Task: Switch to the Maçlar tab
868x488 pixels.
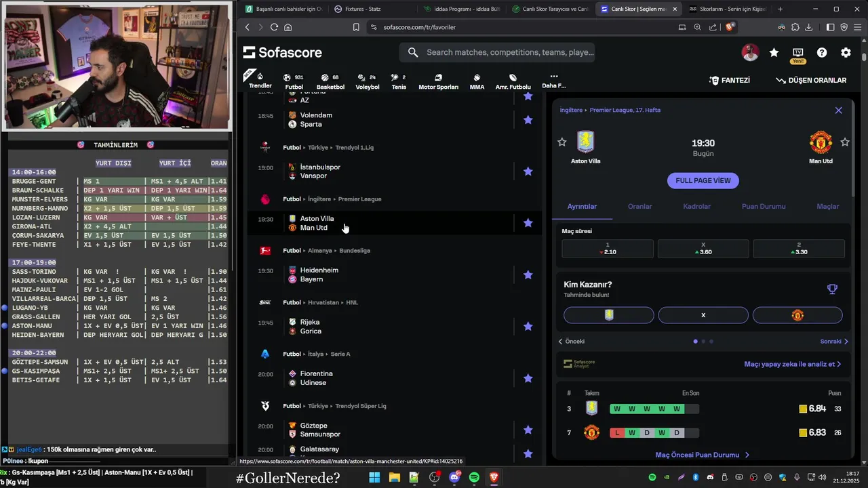Action: pyautogui.click(x=827, y=207)
